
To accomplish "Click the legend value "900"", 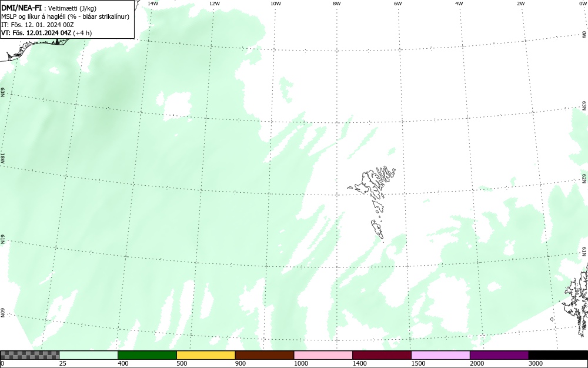I will [x=240, y=363].
